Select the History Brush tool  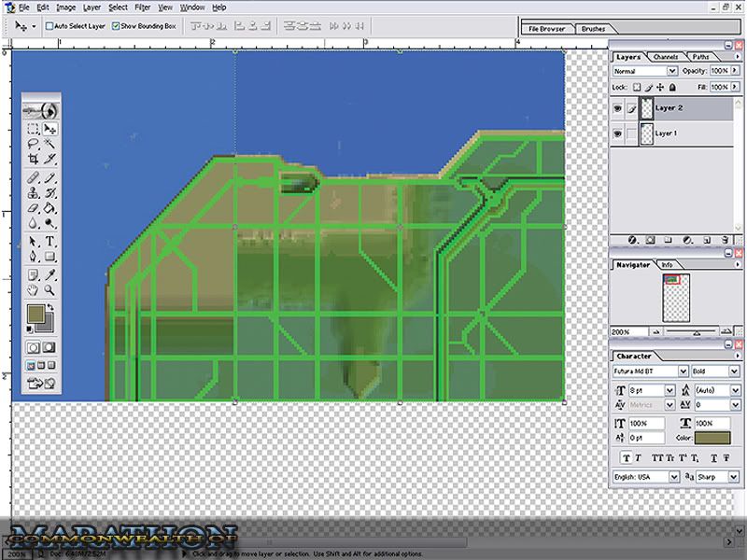pyautogui.click(x=49, y=193)
